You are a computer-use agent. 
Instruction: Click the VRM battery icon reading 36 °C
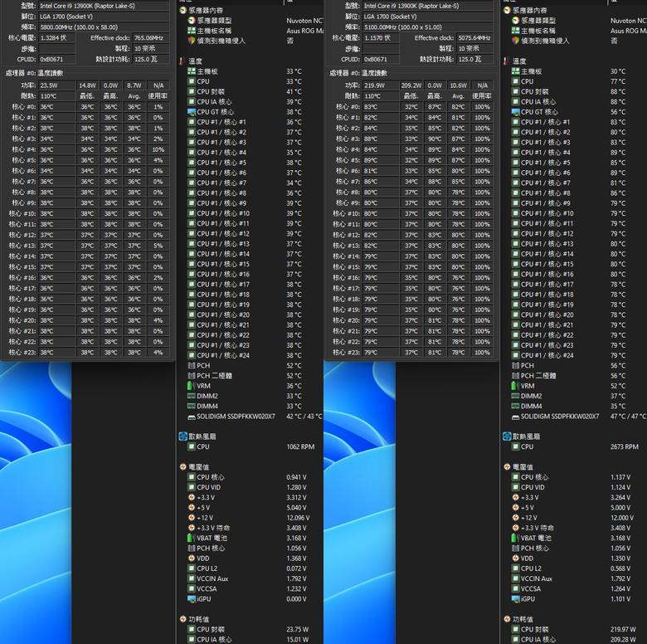(192, 386)
